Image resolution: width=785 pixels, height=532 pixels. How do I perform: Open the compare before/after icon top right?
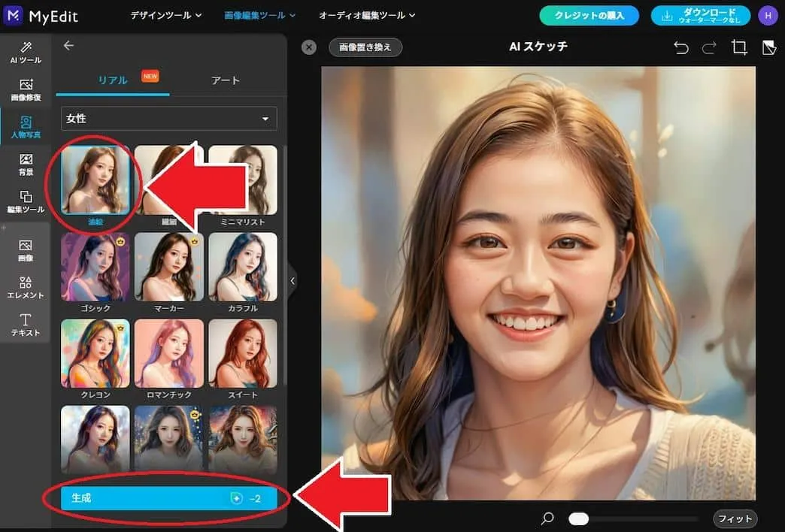pos(768,47)
